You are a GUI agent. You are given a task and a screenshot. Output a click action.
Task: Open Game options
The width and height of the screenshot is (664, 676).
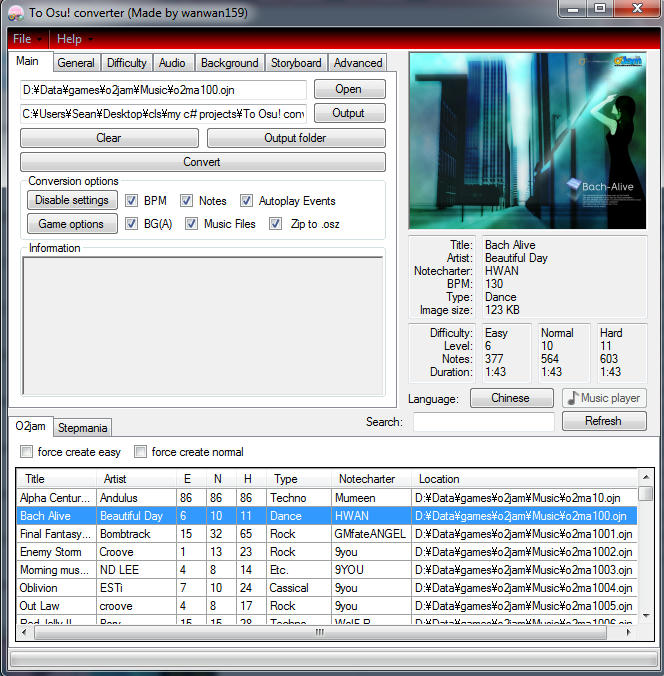[x=72, y=224]
